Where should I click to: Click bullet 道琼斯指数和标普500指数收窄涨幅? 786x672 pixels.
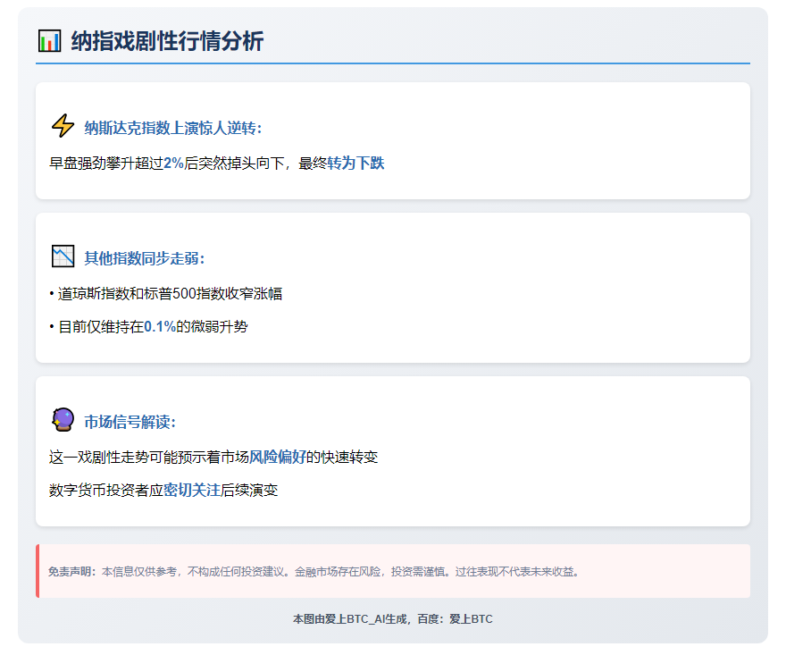coord(166,293)
